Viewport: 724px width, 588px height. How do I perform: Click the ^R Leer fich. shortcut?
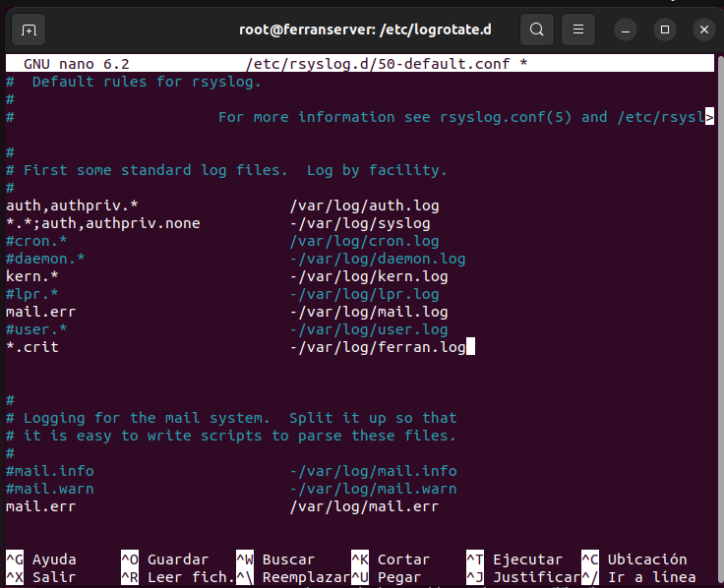[x=177, y=577]
